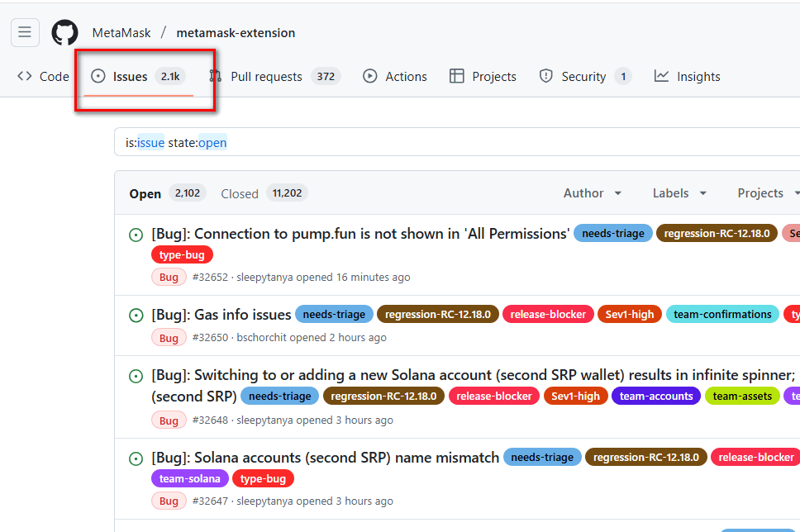
Task: Click Bug type badge for issue #32650
Action: pyautogui.click(x=169, y=338)
